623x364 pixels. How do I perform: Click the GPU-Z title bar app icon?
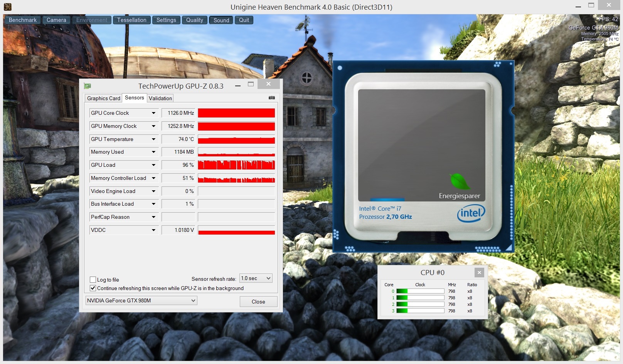(88, 86)
